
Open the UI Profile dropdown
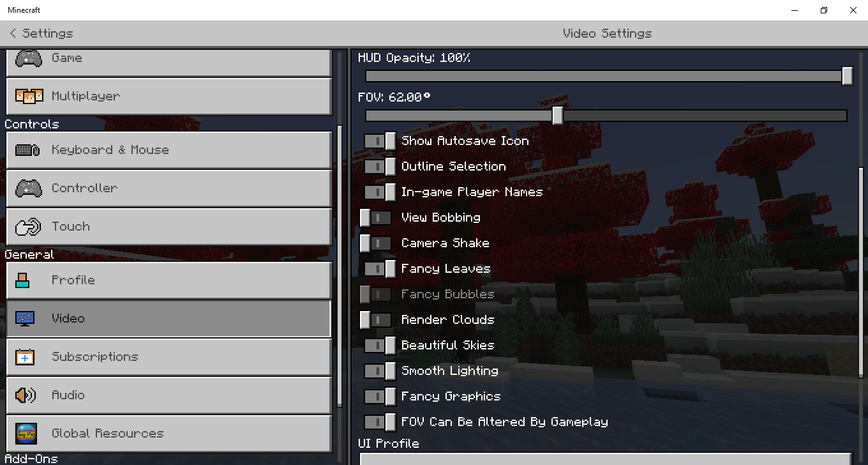[x=606, y=459]
